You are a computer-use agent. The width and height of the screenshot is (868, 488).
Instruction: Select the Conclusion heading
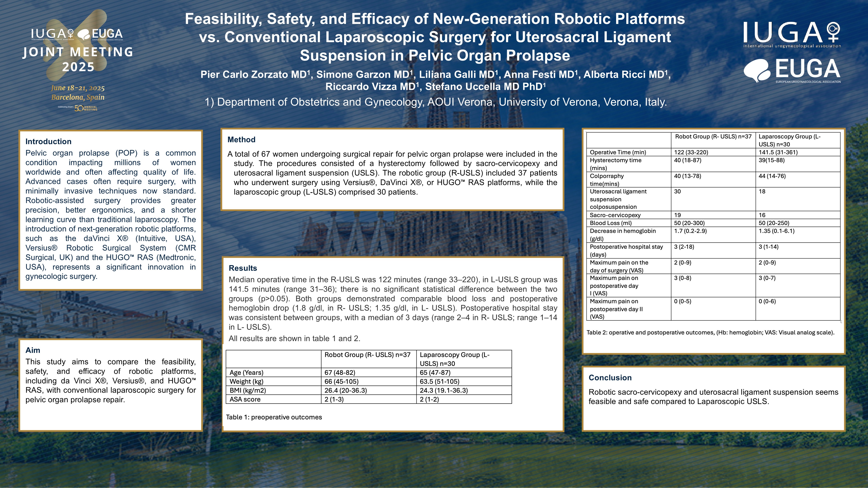(610, 378)
